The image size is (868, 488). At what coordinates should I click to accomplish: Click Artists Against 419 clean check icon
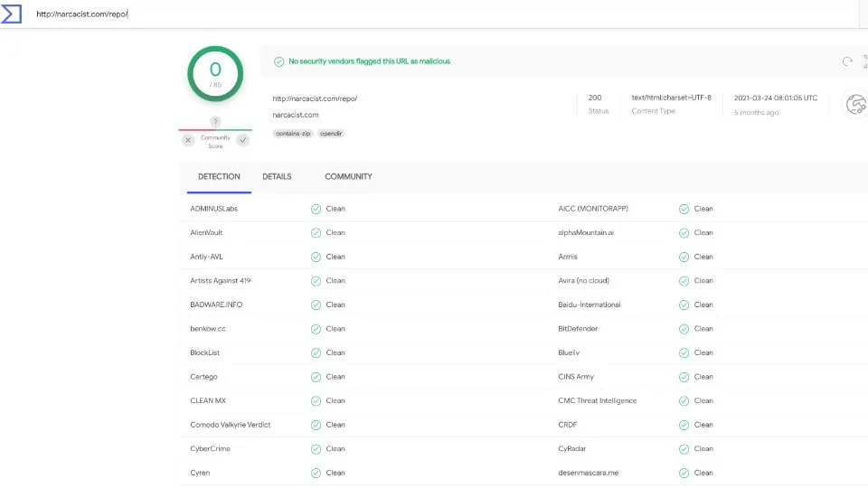coord(316,281)
